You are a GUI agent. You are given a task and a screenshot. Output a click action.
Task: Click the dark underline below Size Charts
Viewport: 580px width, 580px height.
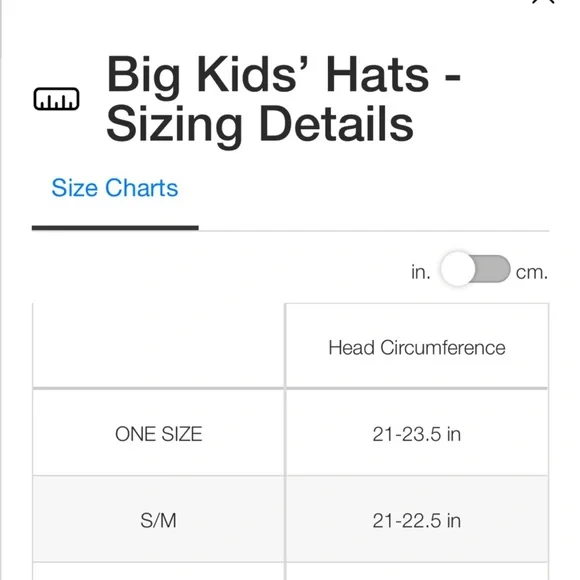point(115,228)
